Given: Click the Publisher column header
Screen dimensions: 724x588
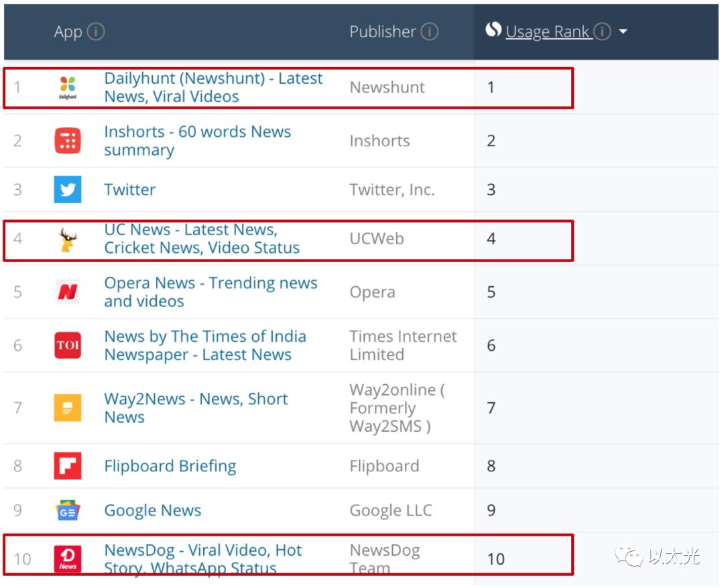Looking at the screenshot, I should tap(382, 32).
